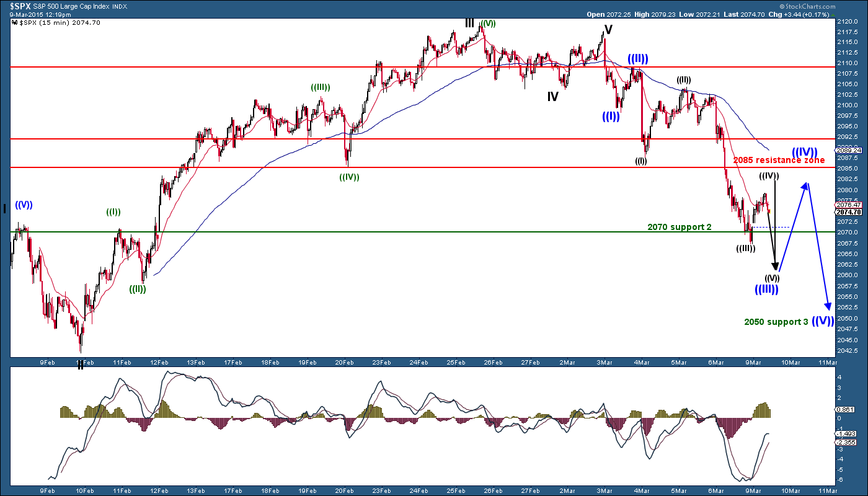This screenshot has height=496, width=868.
Task: Click the 23 Feb date on MACD axis
Action: (x=381, y=489)
